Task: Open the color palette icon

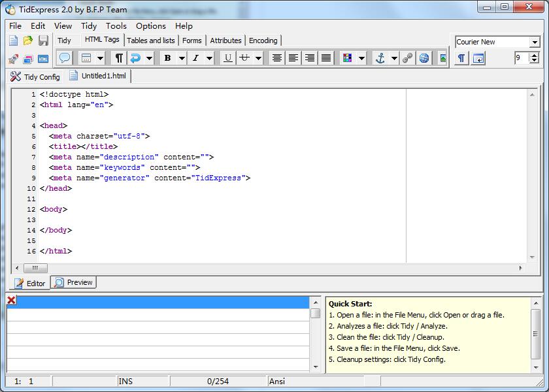Action: click(x=347, y=57)
